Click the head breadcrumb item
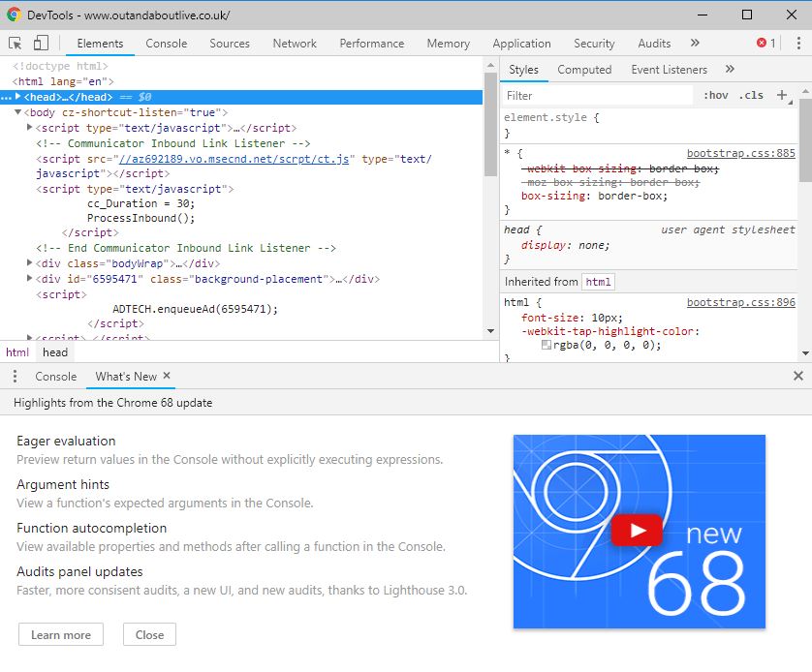 (55, 352)
